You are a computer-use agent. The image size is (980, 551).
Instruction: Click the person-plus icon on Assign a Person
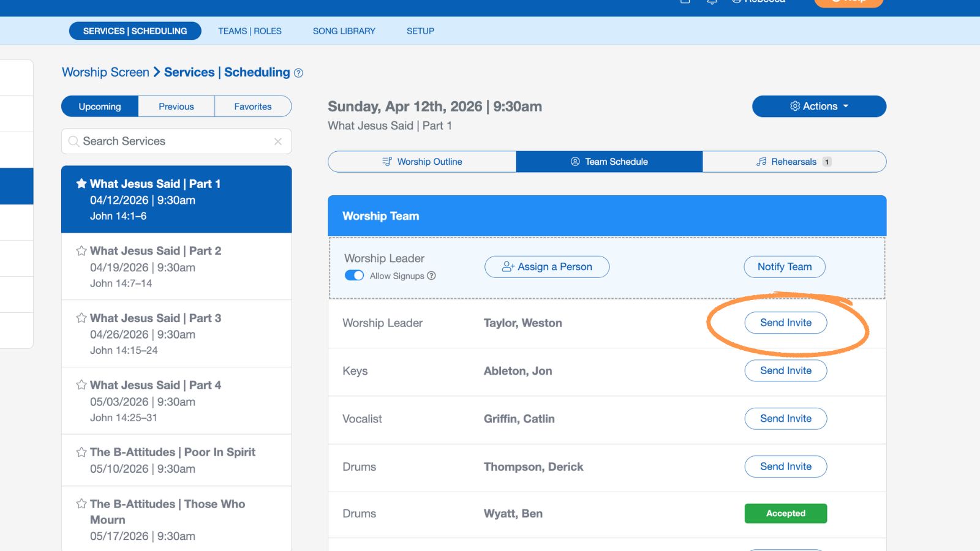click(x=507, y=266)
